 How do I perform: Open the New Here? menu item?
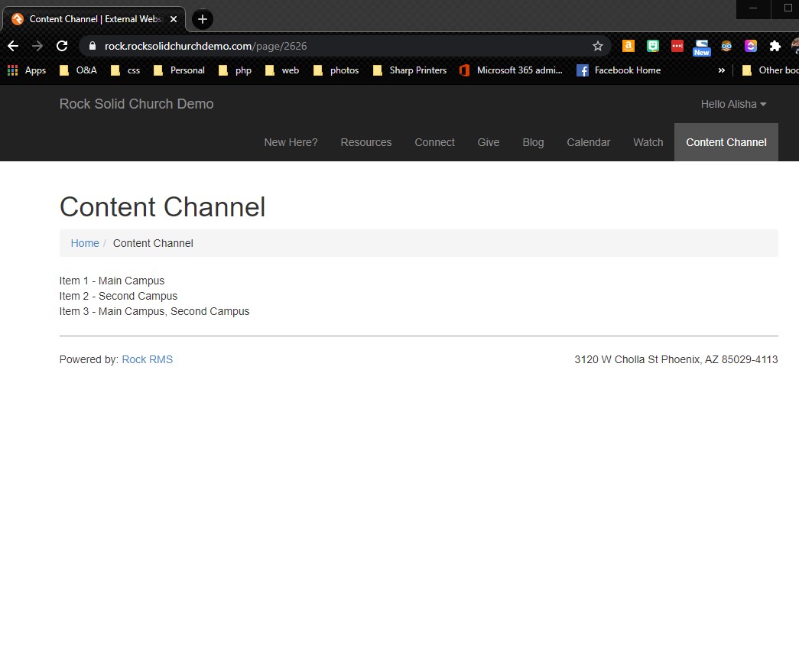coord(291,142)
